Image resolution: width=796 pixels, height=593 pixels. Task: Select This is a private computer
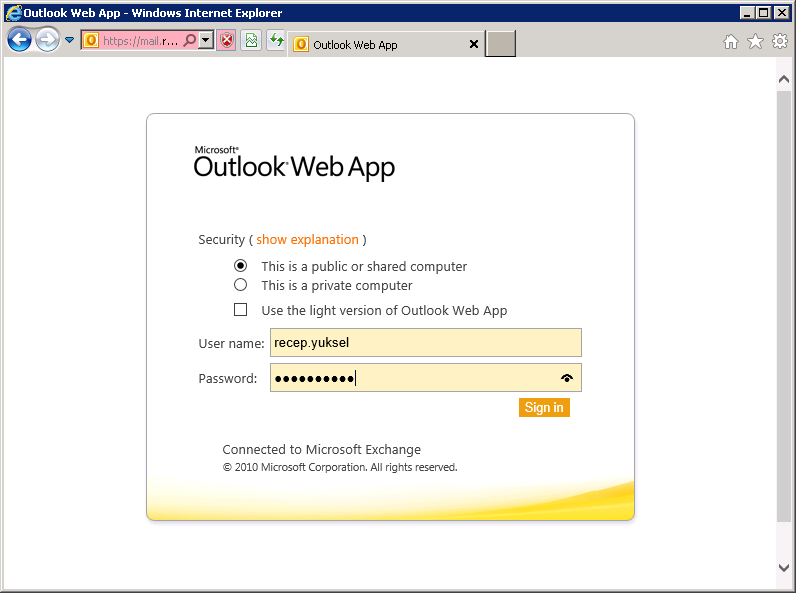241,285
